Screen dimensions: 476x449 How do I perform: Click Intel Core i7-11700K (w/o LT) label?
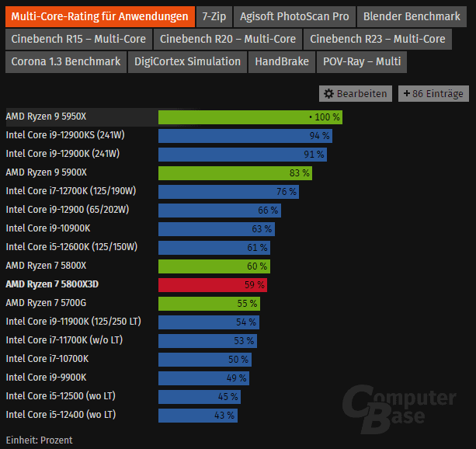tap(64, 340)
